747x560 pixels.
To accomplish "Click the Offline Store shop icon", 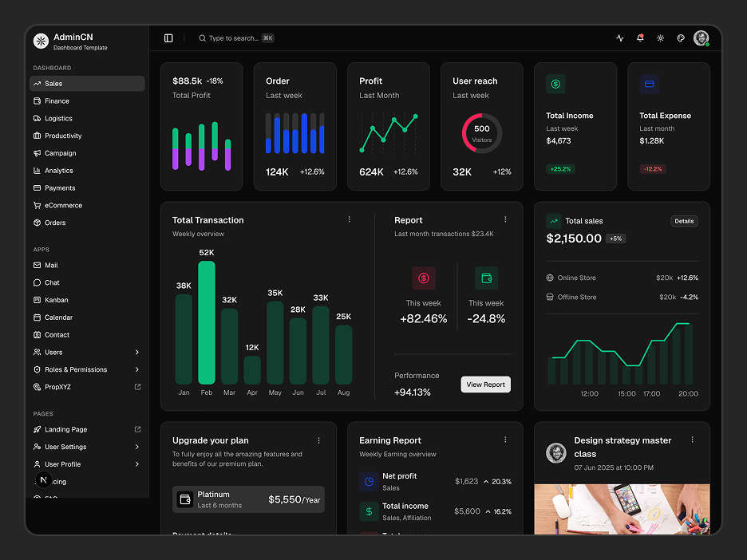I will click(550, 297).
